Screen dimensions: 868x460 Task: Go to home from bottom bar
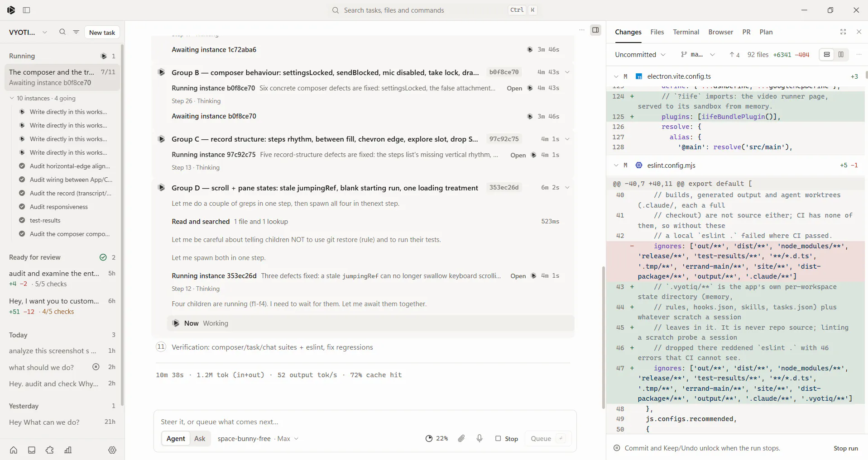14,450
